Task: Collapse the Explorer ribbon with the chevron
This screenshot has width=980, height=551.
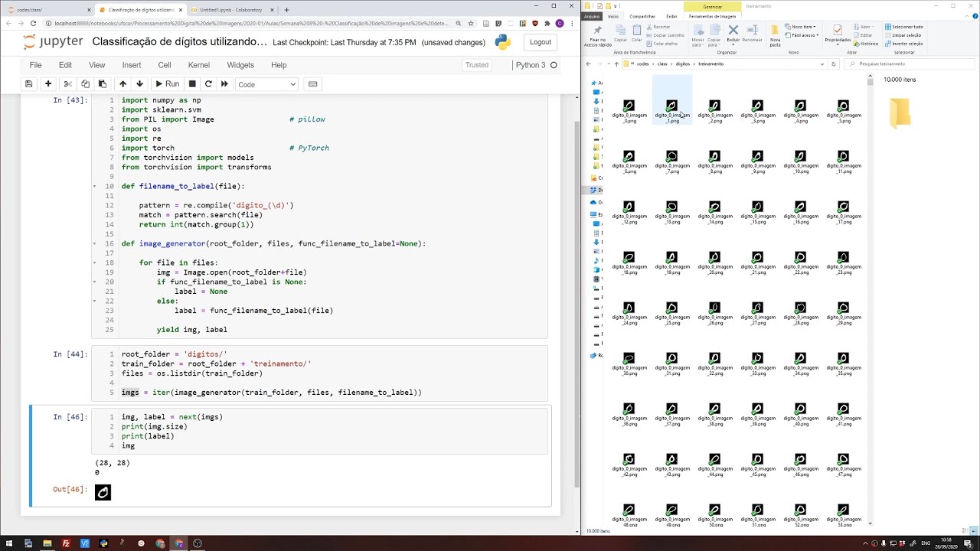Action: coord(968,16)
